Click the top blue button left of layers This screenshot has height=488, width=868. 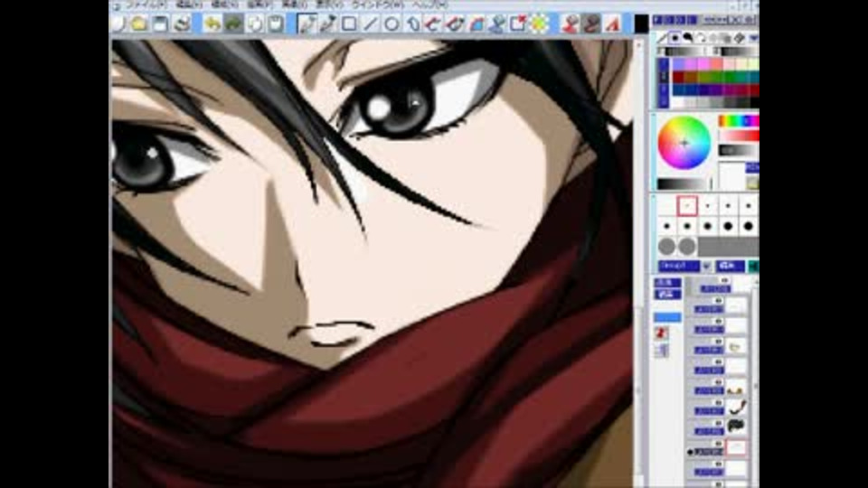[x=667, y=283]
